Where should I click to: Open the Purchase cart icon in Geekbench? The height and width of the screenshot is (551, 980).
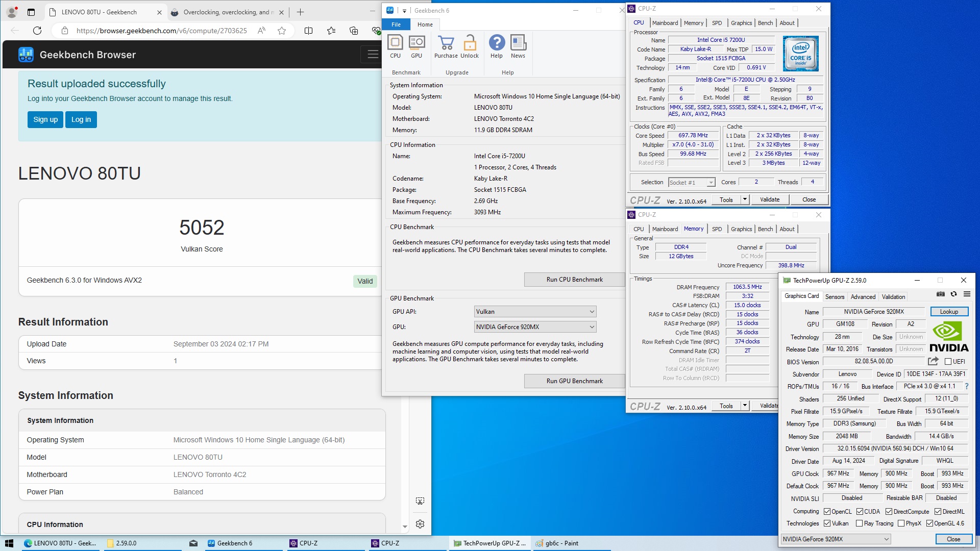click(x=446, y=46)
